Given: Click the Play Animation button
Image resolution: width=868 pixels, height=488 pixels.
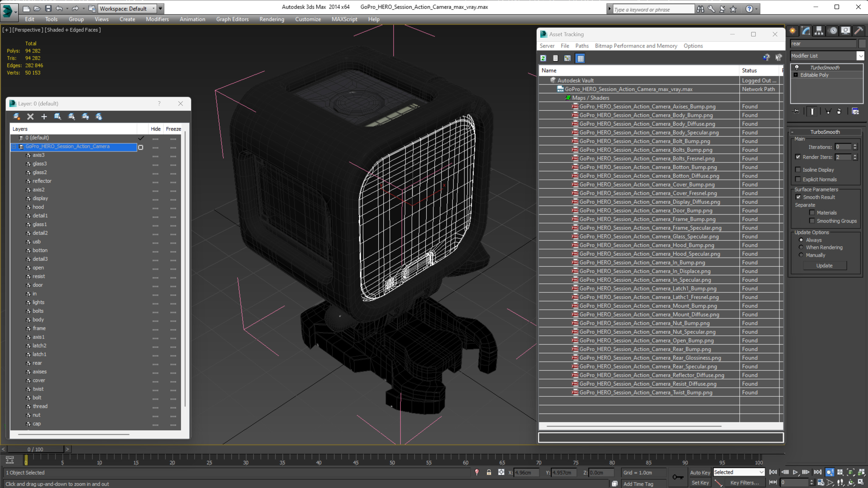Looking at the screenshot, I should (x=795, y=472).
